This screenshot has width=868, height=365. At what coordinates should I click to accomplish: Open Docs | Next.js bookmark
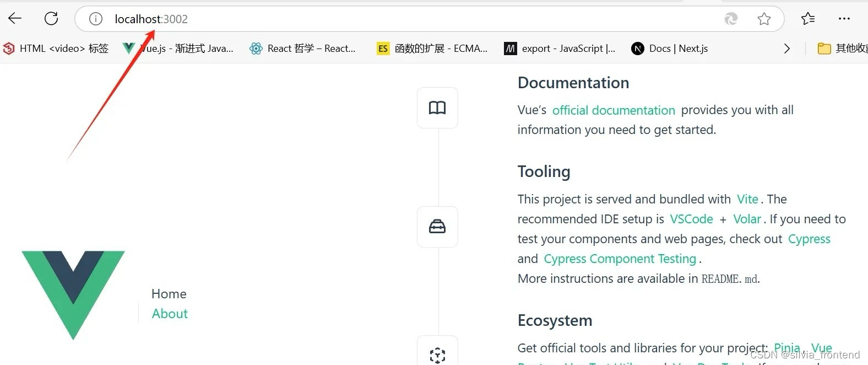(670, 49)
